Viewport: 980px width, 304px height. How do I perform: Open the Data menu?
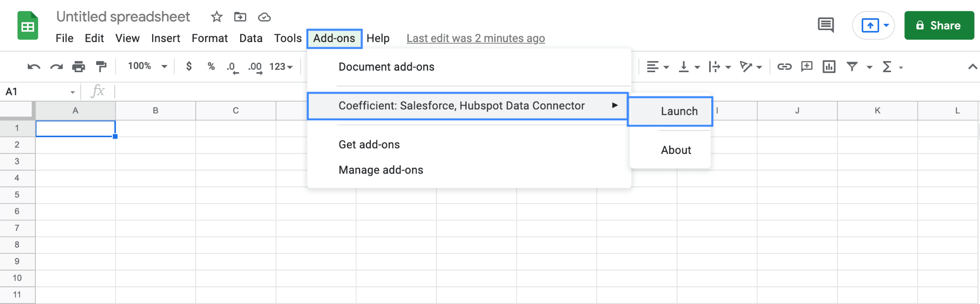tap(251, 38)
